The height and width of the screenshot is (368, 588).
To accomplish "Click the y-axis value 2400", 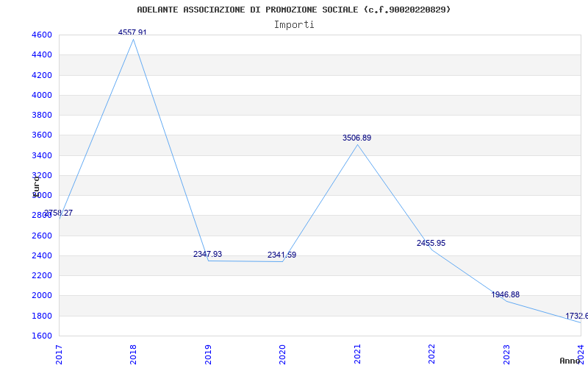I will [42, 255].
